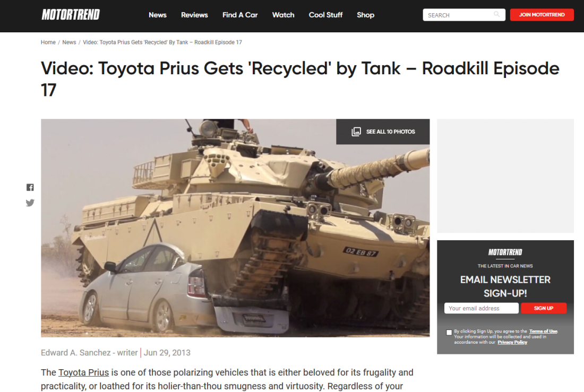Follow the Home breadcrumb link

[48, 42]
